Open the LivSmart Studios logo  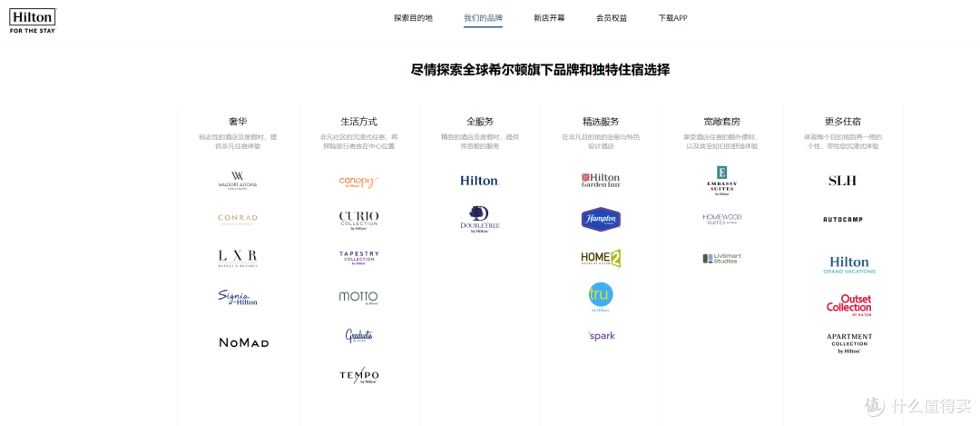[722, 258]
